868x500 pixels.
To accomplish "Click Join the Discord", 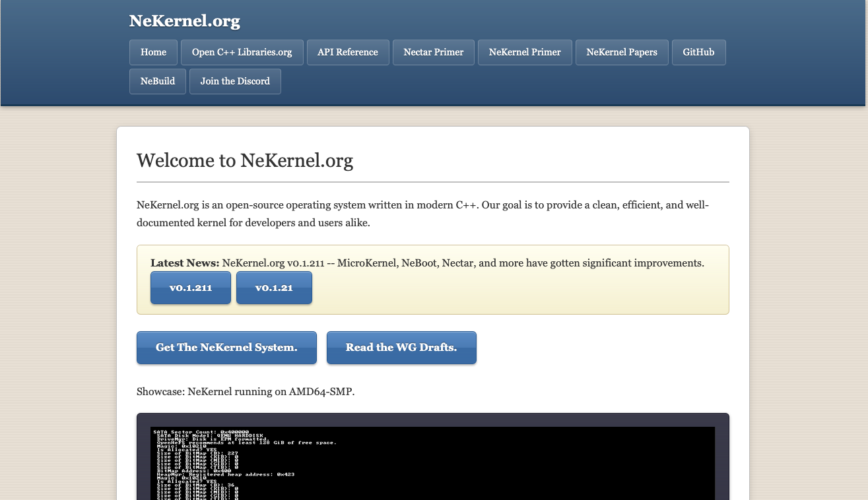I will tap(235, 81).
